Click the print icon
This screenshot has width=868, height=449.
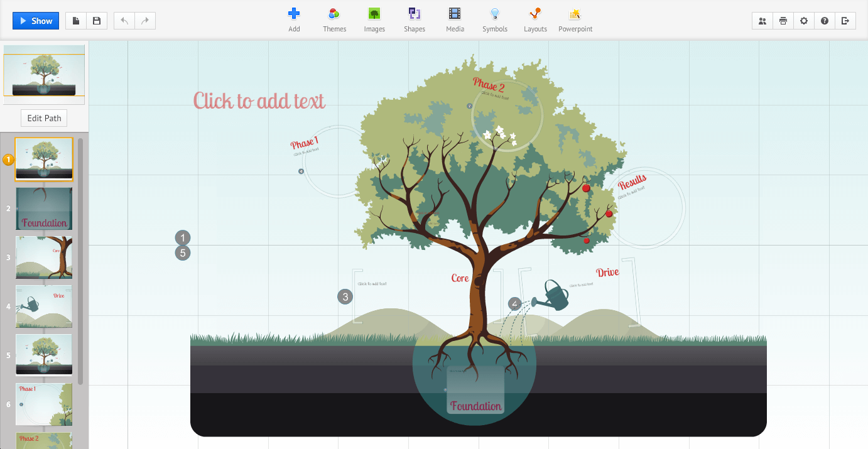pyautogui.click(x=783, y=21)
